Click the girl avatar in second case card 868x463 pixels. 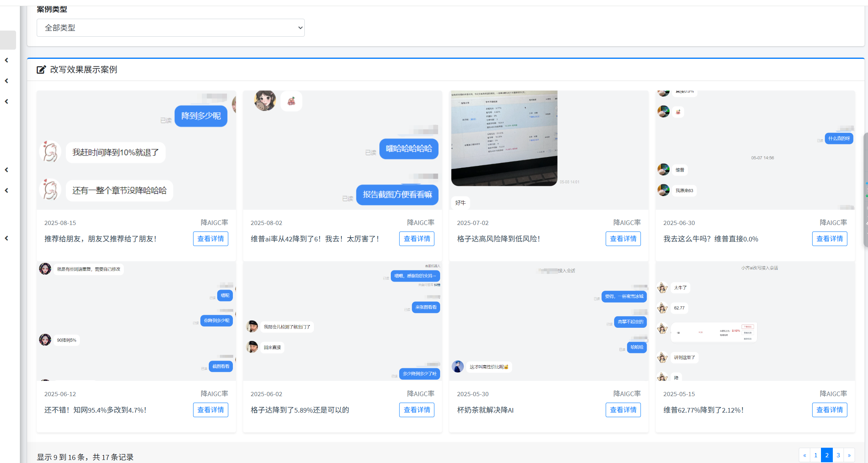[265, 100]
